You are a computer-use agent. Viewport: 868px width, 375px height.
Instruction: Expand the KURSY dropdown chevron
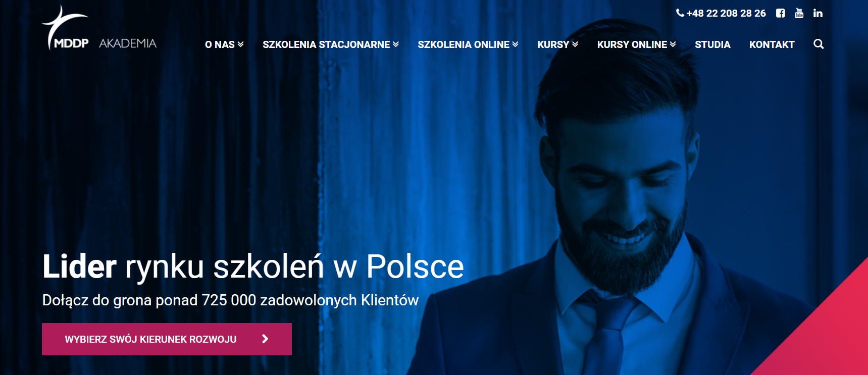coord(575,44)
